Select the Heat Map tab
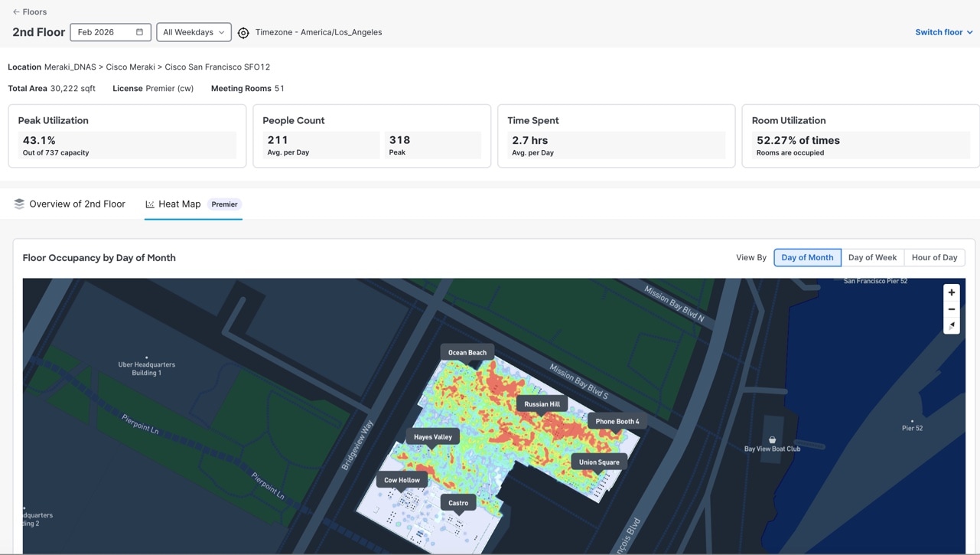The image size is (980, 555). pos(180,204)
